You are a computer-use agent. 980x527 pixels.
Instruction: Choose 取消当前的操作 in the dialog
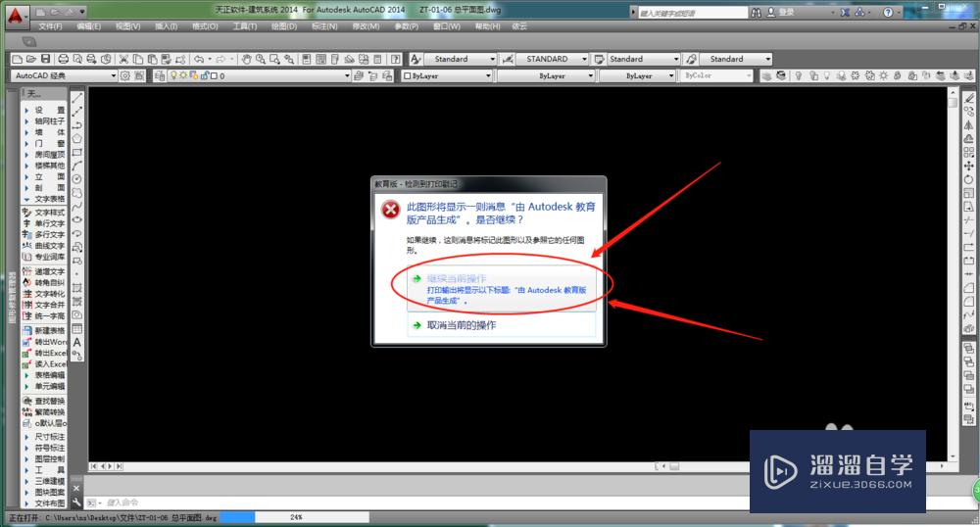[501, 325]
